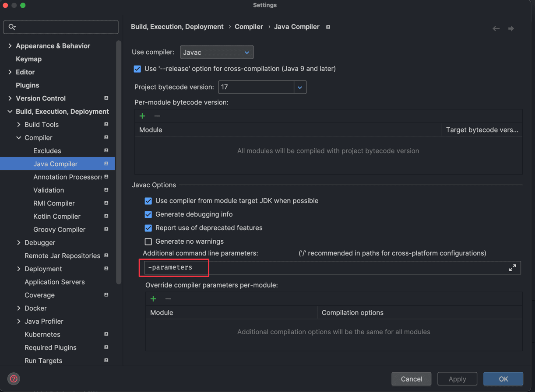Select Annotation Processors in settings tree

pyautogui.click(x=67, y=177)
